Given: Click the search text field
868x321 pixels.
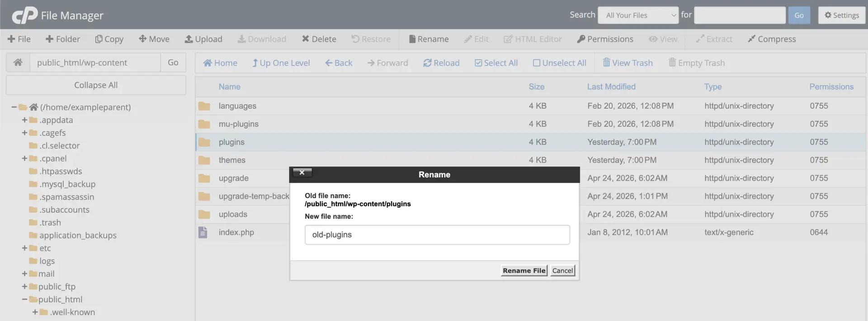Looking at the screenshot, I should (x=740, y=15).
